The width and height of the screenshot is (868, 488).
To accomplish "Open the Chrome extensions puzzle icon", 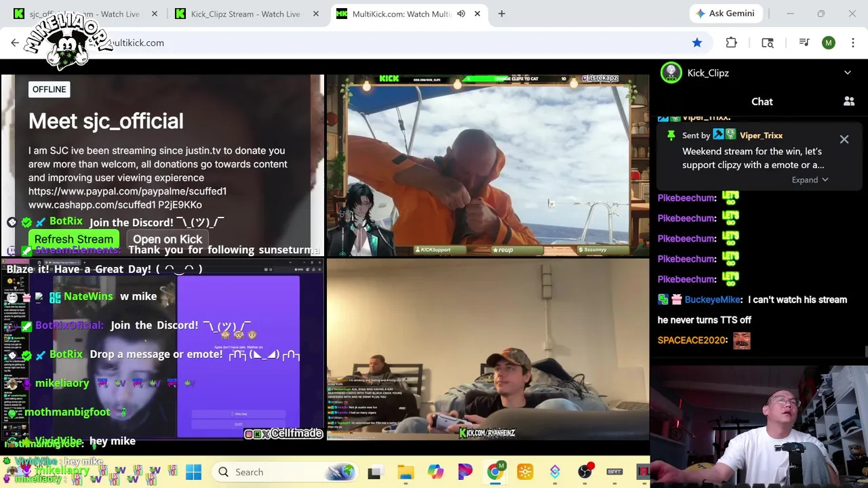I will pos(731,43).
